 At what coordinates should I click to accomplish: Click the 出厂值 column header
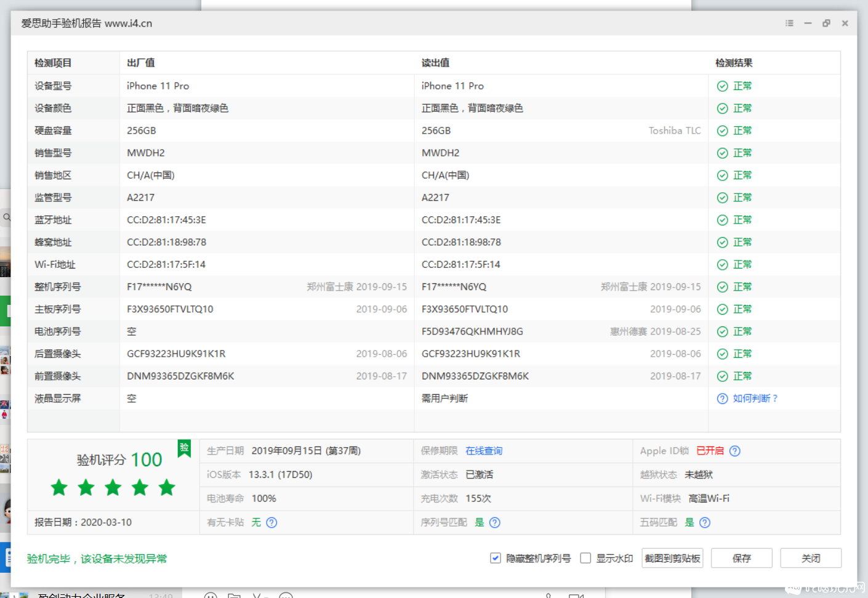coord(141,63)
